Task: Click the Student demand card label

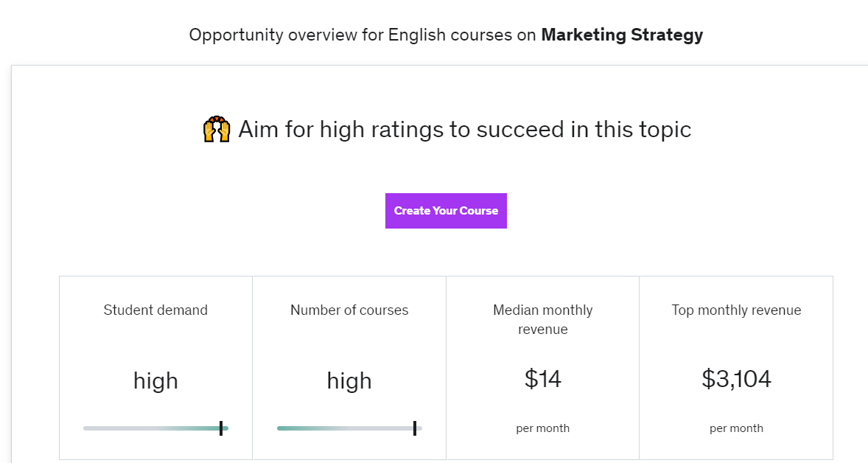Action: 155,310
